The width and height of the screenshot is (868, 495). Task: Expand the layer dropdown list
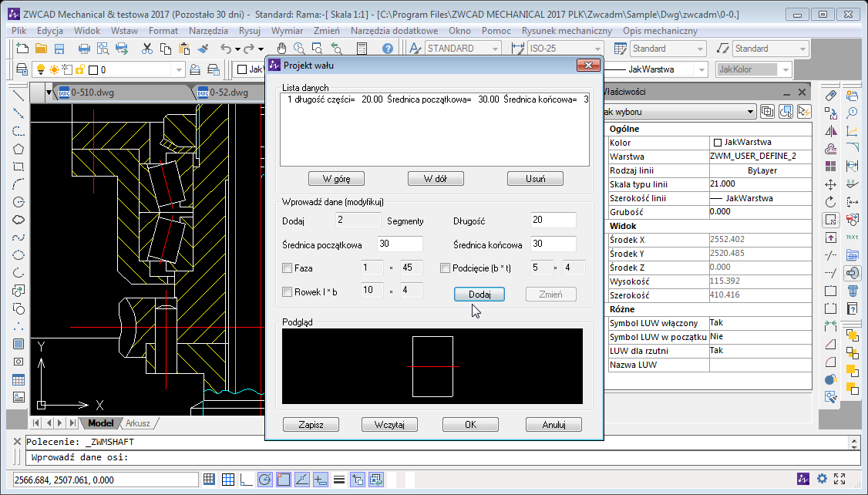pyautogui.click(x=179, y=70)
